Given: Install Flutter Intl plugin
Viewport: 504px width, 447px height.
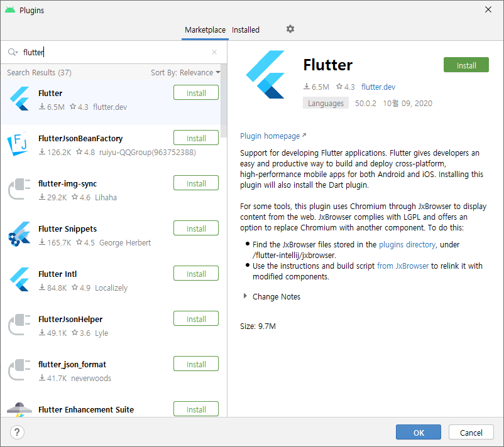Looking at the screenshot, I should pos(196,274).
